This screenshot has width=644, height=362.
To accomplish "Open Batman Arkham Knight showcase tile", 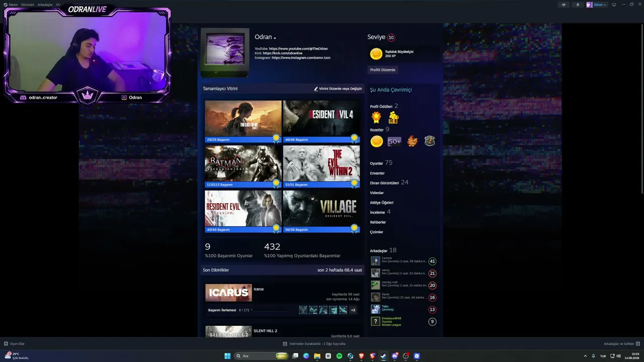I will [243, 166].
